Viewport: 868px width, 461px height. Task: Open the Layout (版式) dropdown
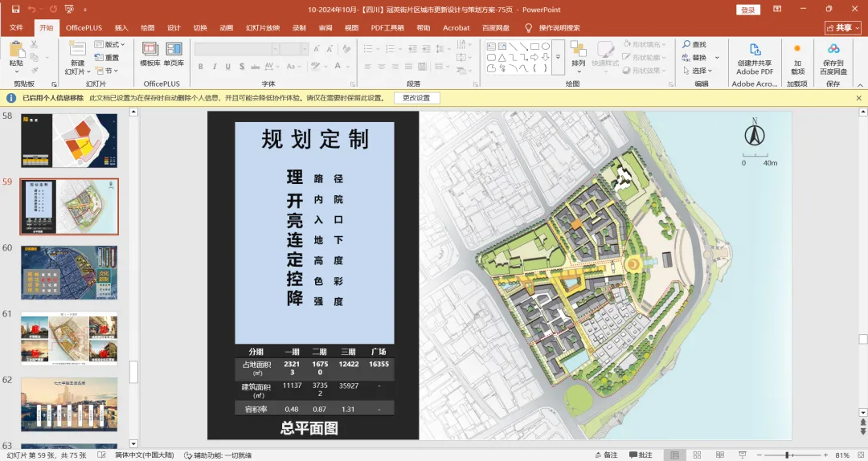coord(109,44)
